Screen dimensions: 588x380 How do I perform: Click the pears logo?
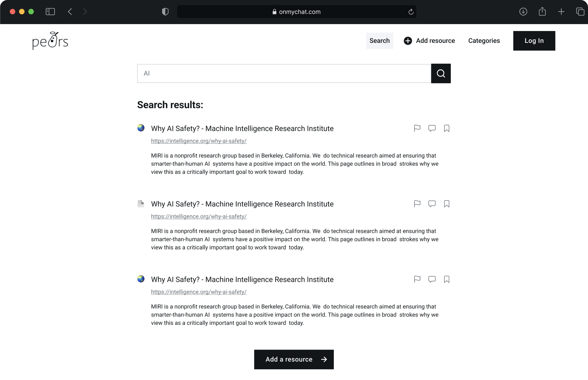50,41
